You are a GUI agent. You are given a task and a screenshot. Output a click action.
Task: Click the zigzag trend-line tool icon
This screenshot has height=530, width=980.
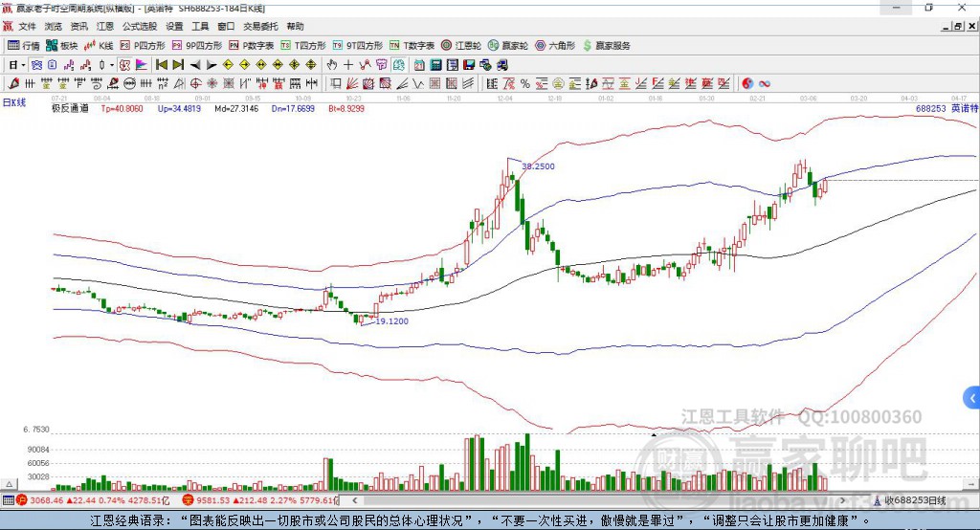coord(419,84)
